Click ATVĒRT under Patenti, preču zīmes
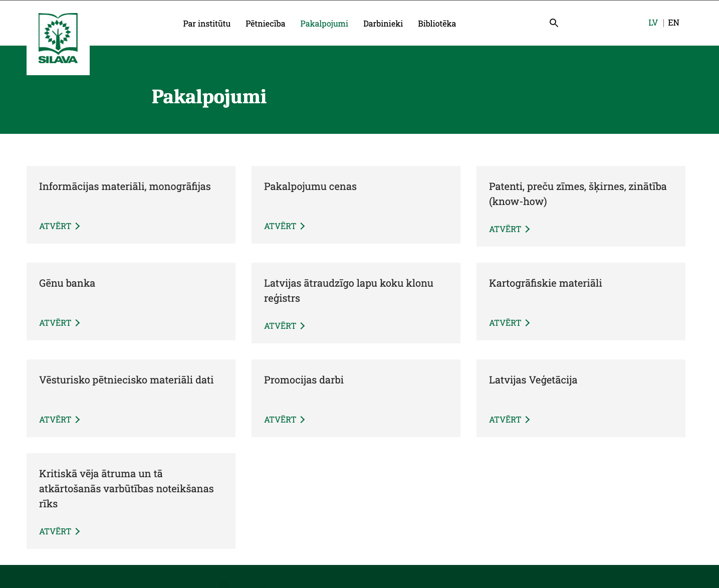Screen dimensions: 719x588 (510, 229)
